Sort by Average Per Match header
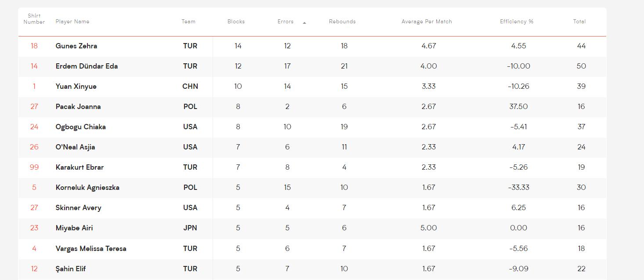The height and width of the screenshot is (280, 644). pos(427,22)
